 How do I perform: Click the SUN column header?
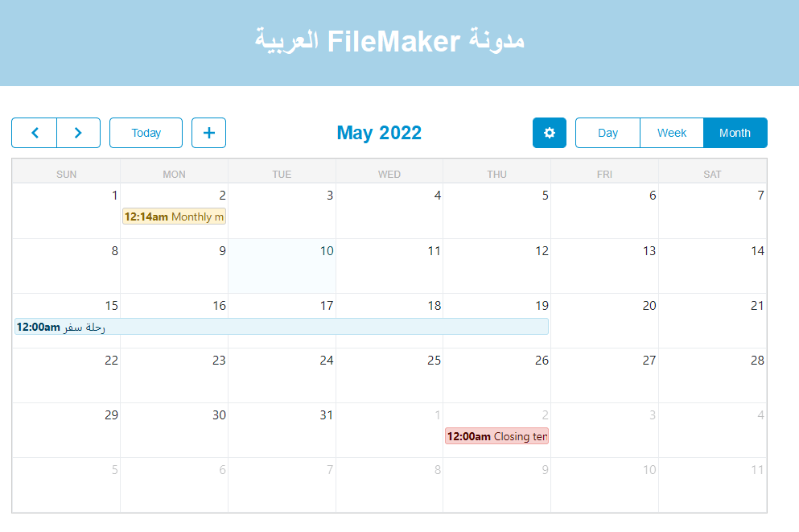67,174
